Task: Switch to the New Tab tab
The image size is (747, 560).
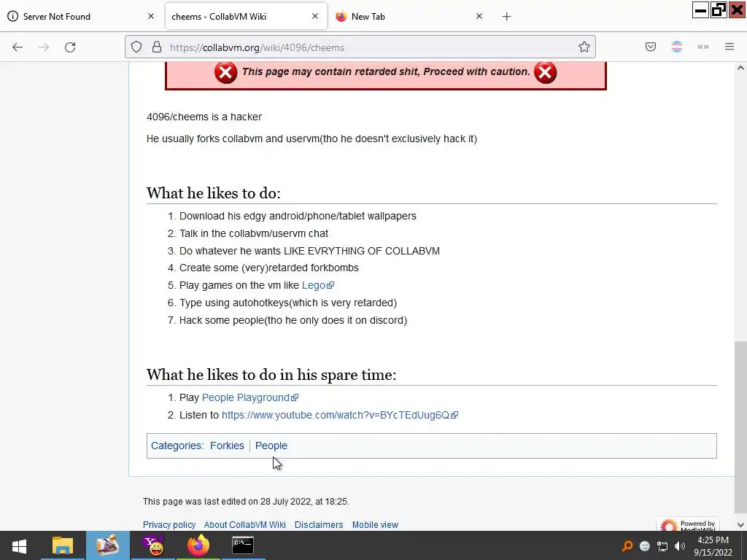Action: (410, 16)
